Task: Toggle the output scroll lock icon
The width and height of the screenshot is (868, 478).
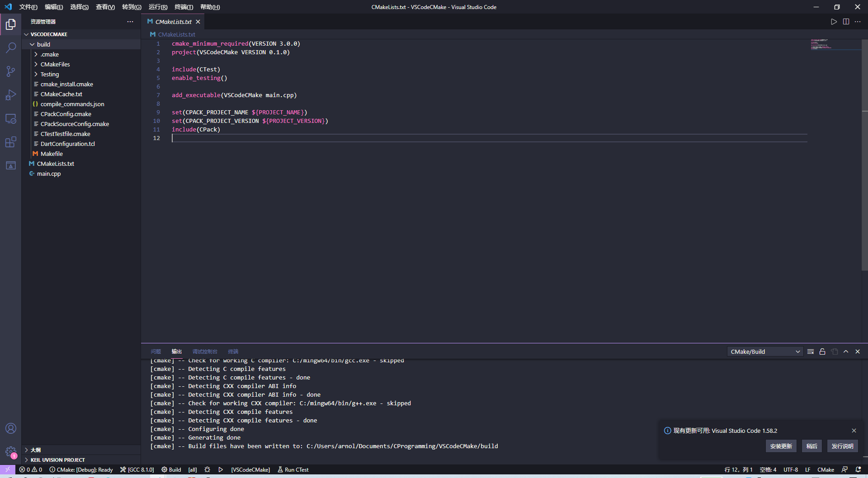Action: coord(822,351)
